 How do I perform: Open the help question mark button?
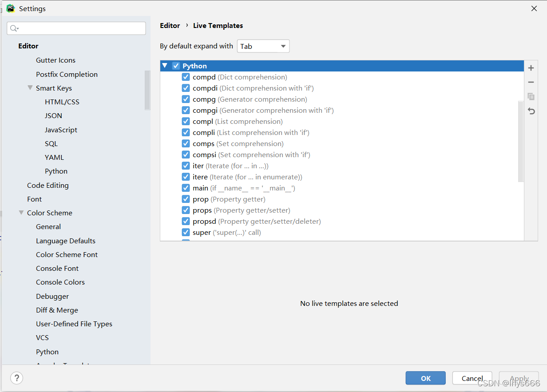(16, 378)
